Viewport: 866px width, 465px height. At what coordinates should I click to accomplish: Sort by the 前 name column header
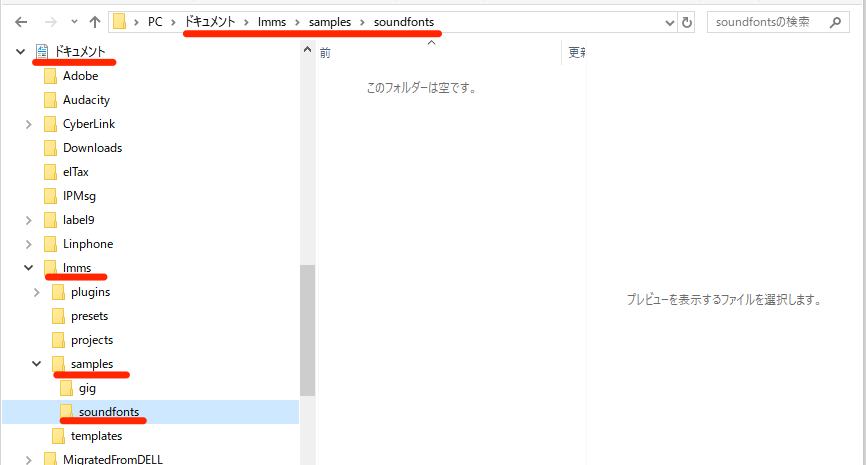[x=325, y=52]
